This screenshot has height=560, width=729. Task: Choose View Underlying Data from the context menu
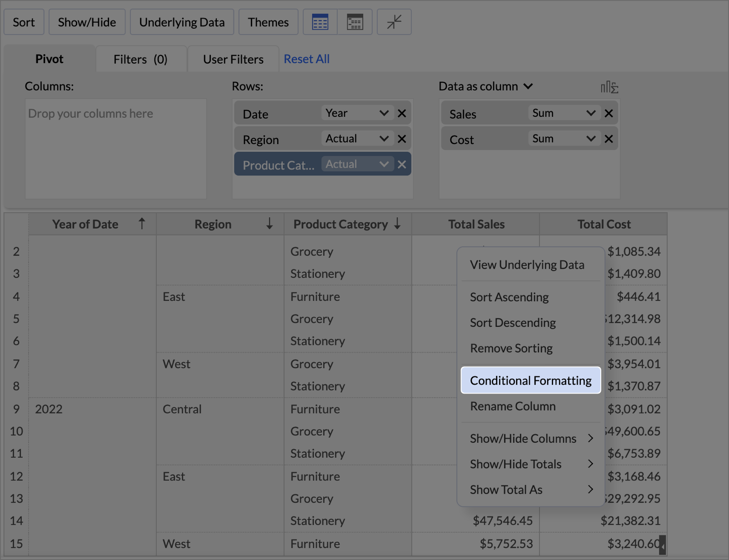coord(531,265)
